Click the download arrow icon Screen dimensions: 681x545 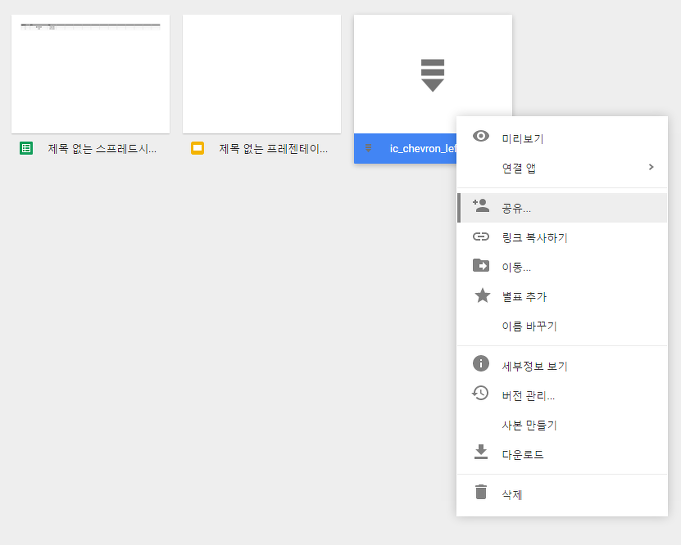(481, 452)
